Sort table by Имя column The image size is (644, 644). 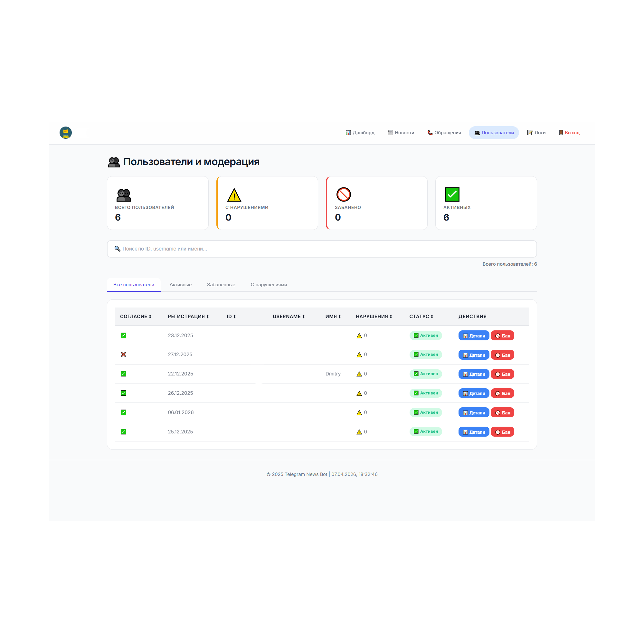333,316
